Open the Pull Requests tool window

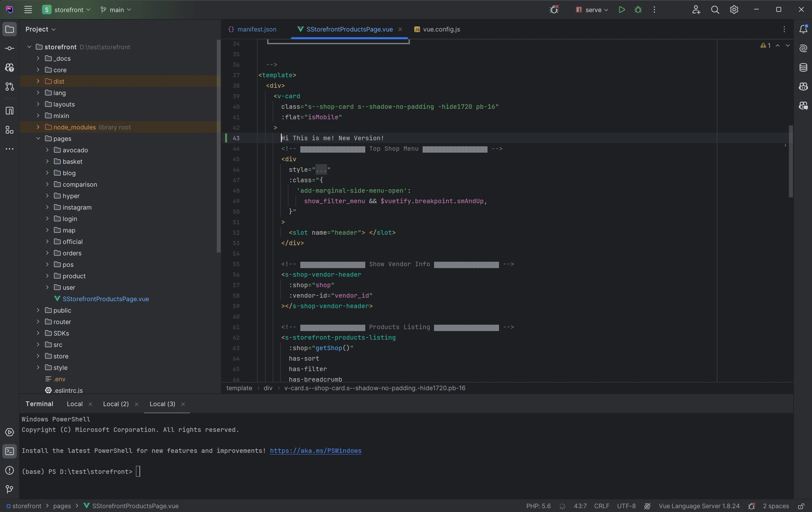click(x=10, y=87)
